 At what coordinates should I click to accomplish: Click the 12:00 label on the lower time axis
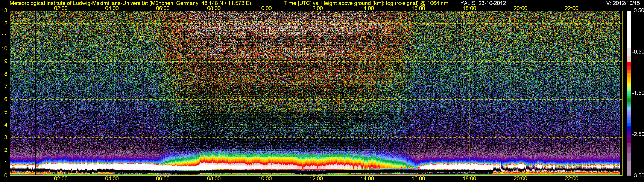(x=316, y=179)
